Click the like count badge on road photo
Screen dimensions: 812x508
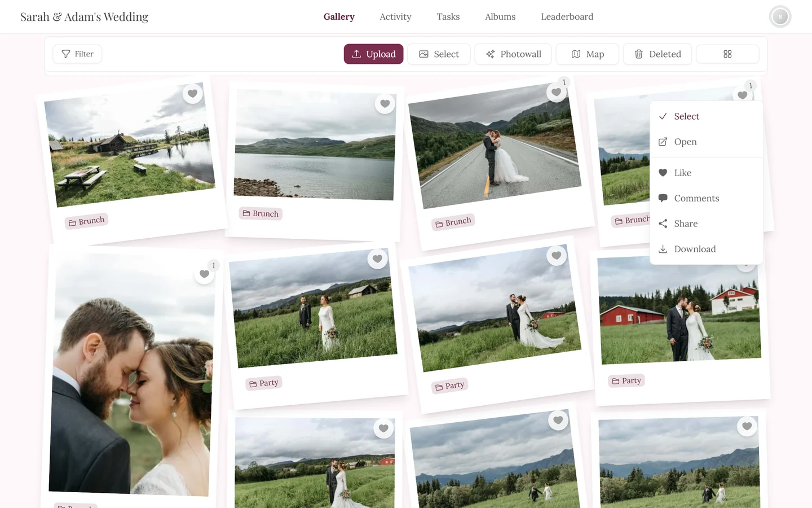(564, 82)
